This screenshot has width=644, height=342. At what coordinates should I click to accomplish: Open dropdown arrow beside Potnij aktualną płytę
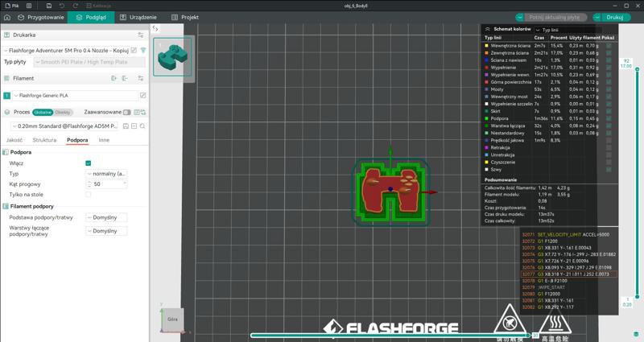[x=520, y=17]
